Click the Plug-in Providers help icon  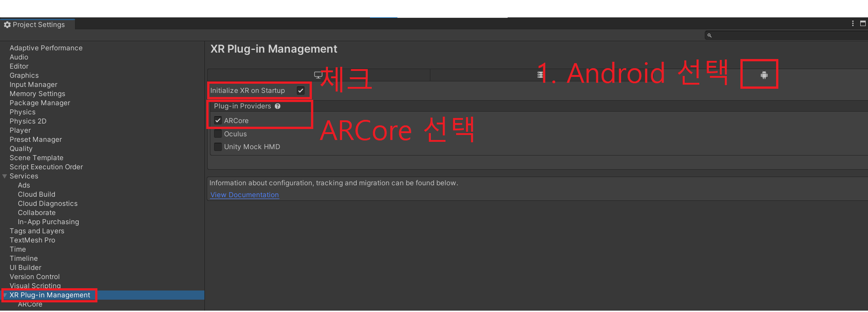point(278,106)
